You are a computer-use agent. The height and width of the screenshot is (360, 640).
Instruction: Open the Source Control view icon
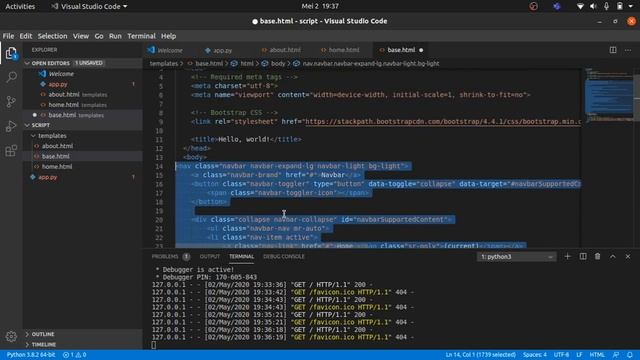(11, 102)
